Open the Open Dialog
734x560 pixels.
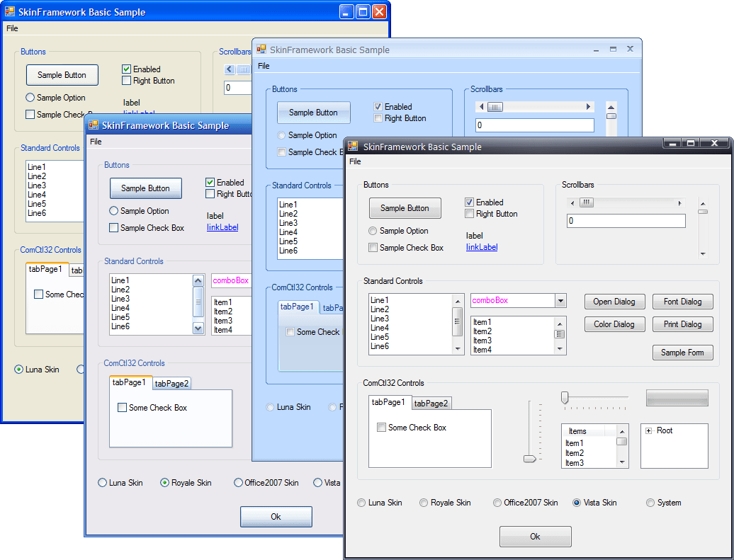pyautogui.click(x=614, y=302)
